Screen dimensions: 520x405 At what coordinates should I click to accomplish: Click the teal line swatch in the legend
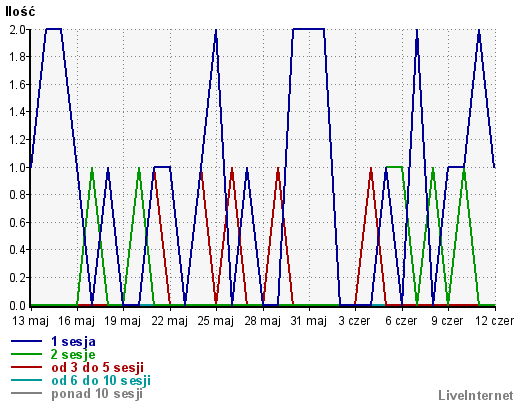click(x=26, y=380)
